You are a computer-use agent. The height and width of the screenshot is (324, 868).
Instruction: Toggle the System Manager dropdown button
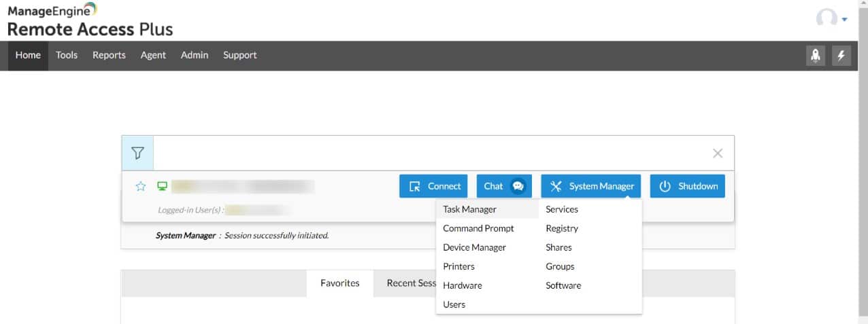click(591, 186)
